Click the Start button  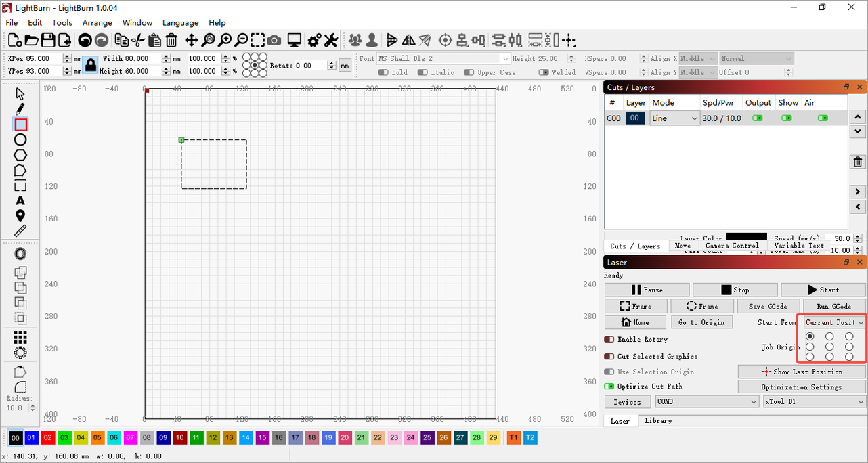pos(823,290)
